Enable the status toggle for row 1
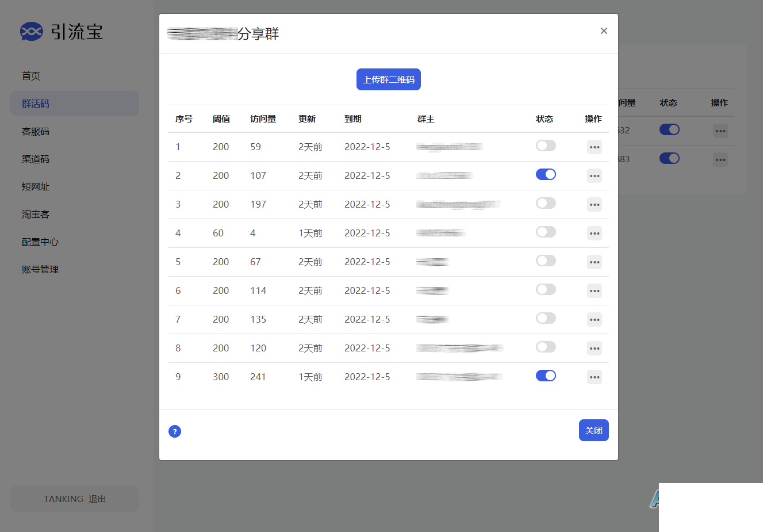 point(546,146)
